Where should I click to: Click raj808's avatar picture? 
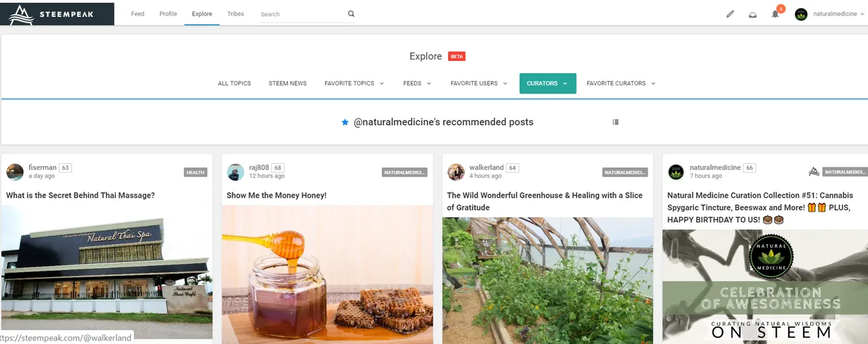pyautogui.click(x=235, y=172)
